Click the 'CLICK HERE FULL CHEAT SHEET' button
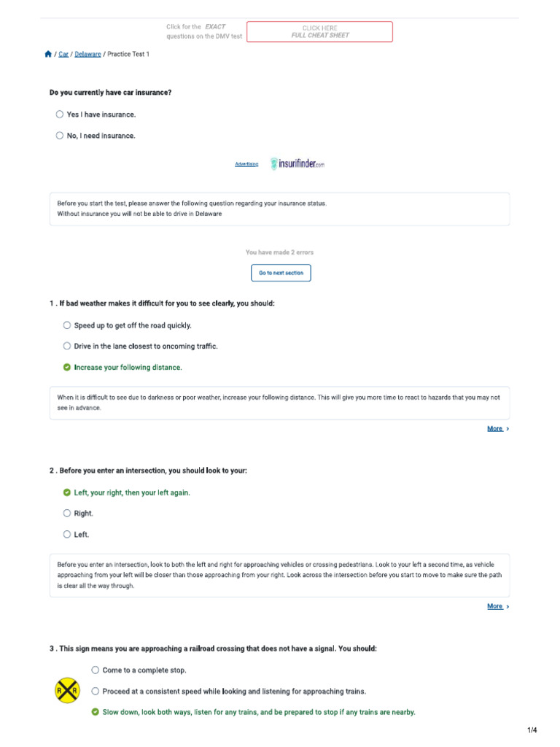 point(319,31)
